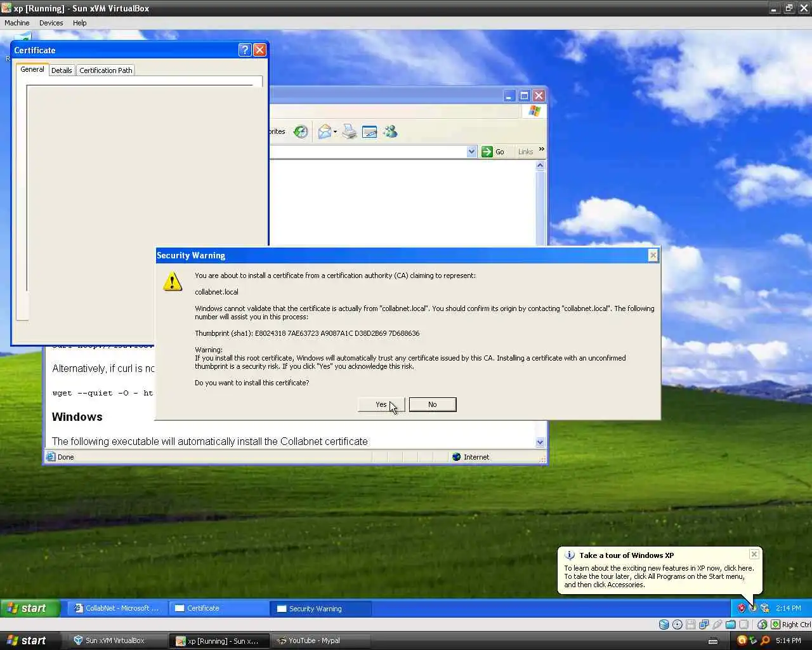Switch to CollabNet - Microsoft taskbar item

coord(117,608)
